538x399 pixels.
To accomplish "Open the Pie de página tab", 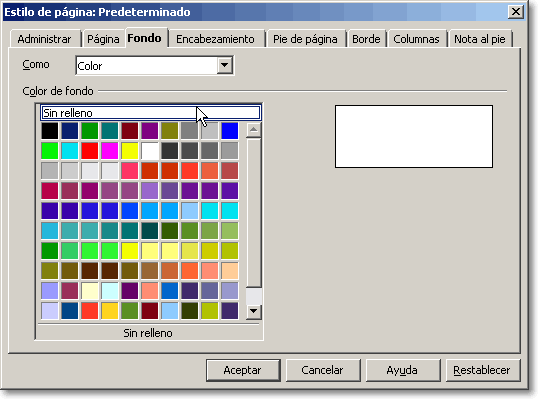I will pos(305,39).
